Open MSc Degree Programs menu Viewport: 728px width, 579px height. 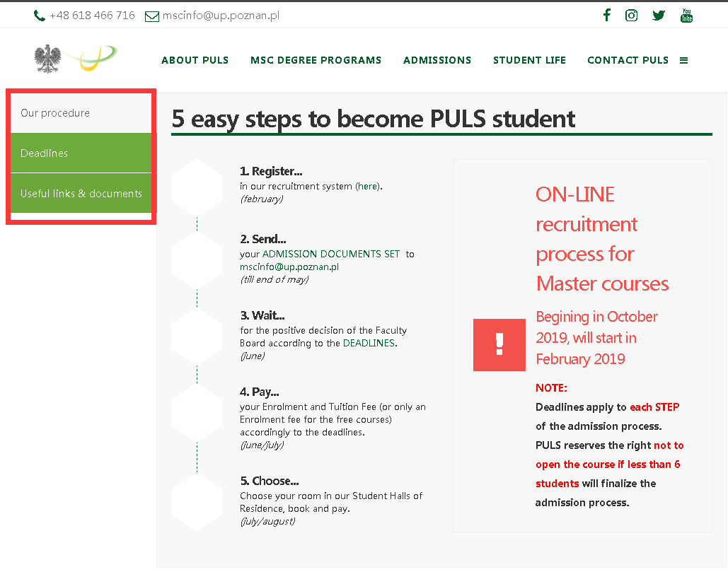point(316,60)
